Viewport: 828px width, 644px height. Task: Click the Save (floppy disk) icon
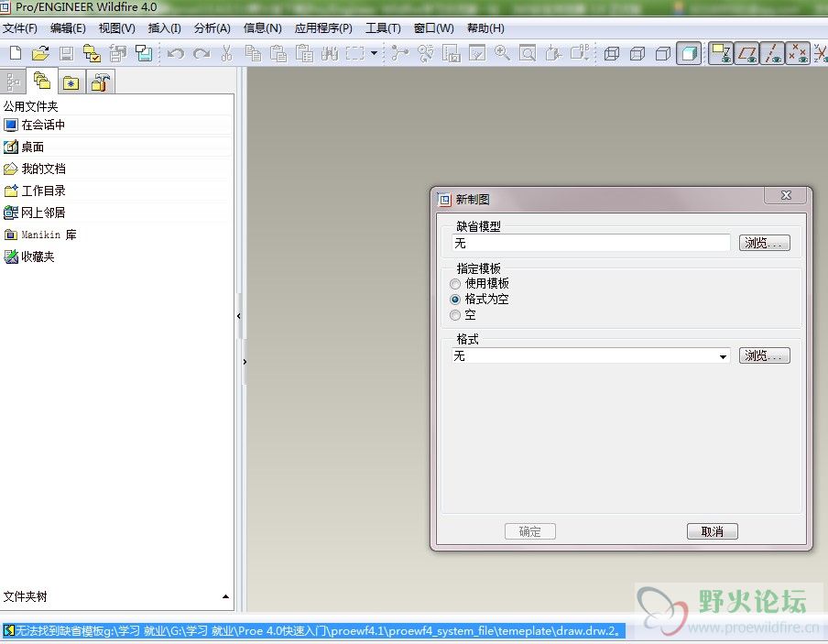(x=66, y=53)
